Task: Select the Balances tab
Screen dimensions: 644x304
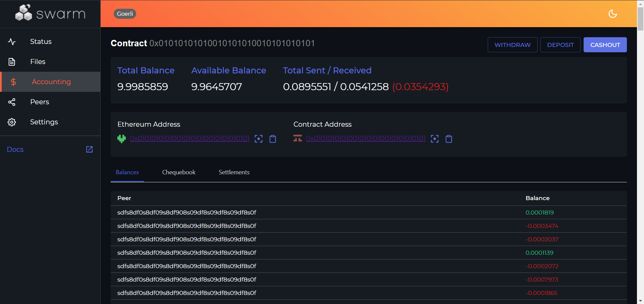Action: (127, 172)
